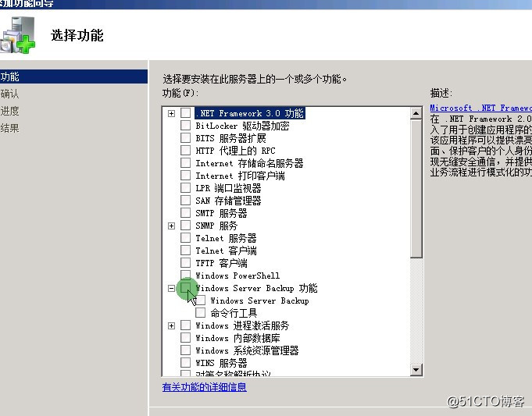Select LPR 端口监视器 row text
Screen dimensions: 532x416
(228, 188)
